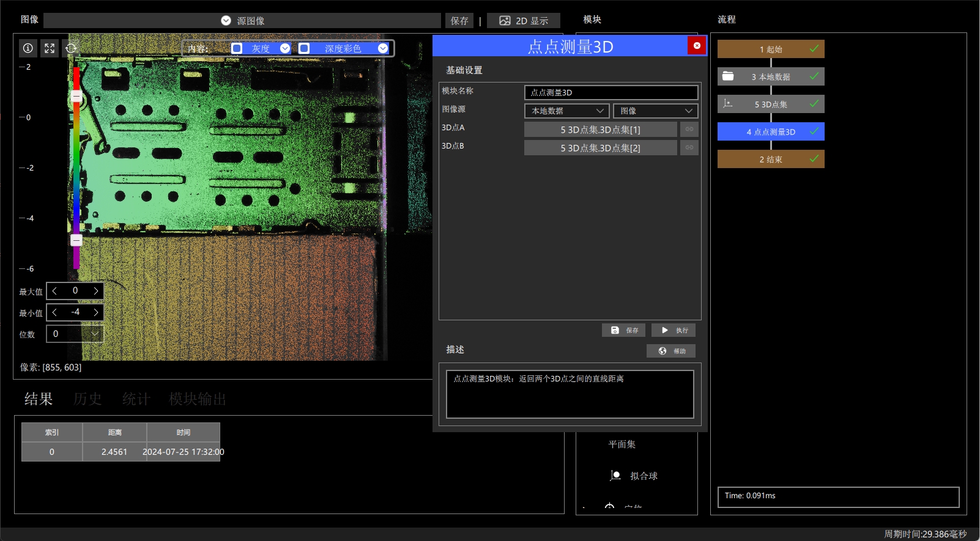Increase 最小值 with right arrow
This screenshot has height=541, width=980.
pos(95,312)
